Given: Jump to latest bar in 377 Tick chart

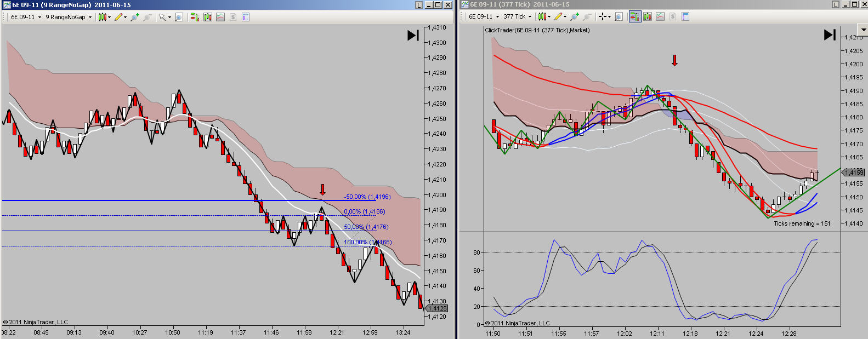Looking at the screenshot, I should [830, 35].
